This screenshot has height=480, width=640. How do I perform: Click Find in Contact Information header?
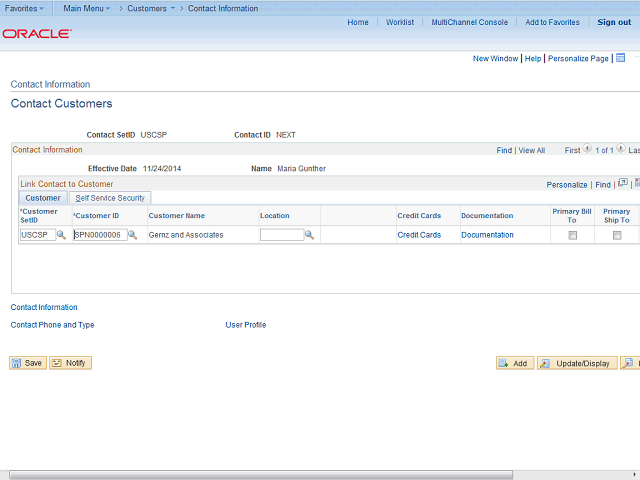tap(504, 150)
